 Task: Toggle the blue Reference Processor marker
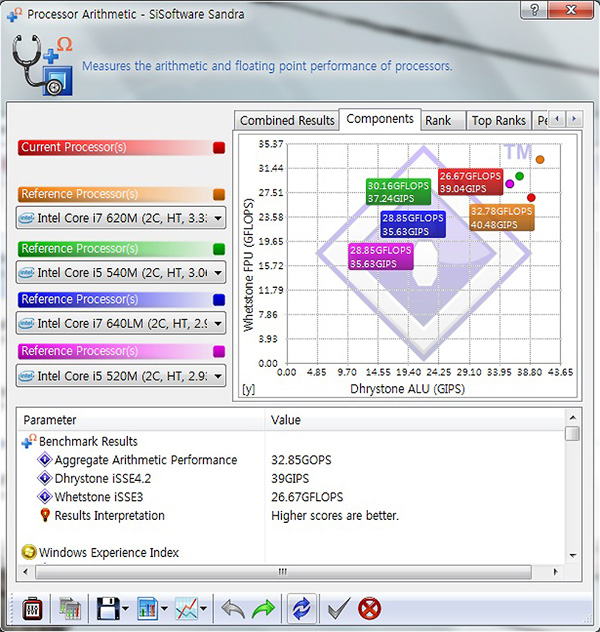coord(219,300)
